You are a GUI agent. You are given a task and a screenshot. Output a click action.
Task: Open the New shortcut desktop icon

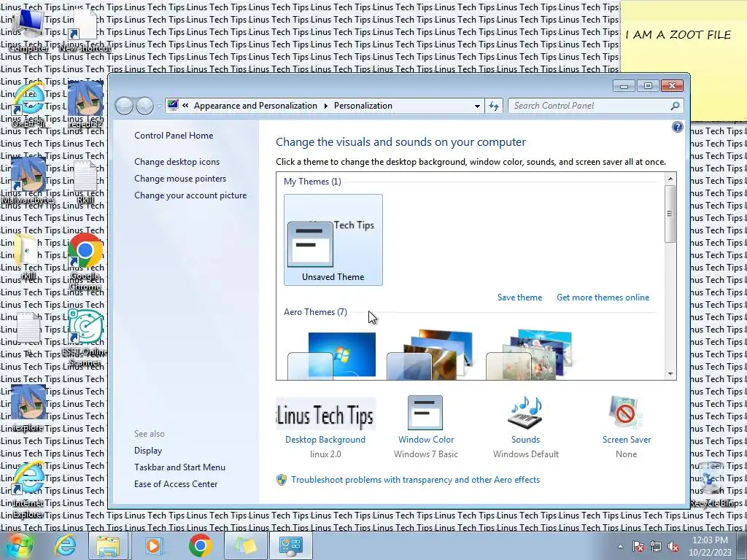85,29
